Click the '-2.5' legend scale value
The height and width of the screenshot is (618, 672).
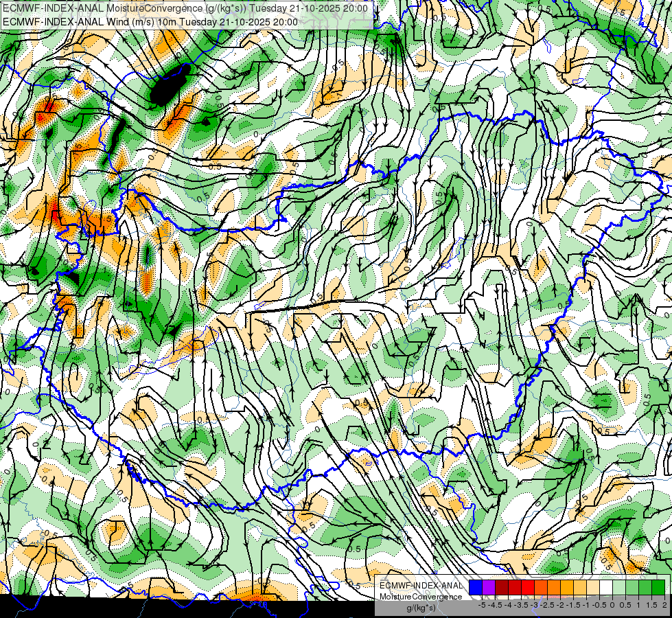tap(548, 605)
